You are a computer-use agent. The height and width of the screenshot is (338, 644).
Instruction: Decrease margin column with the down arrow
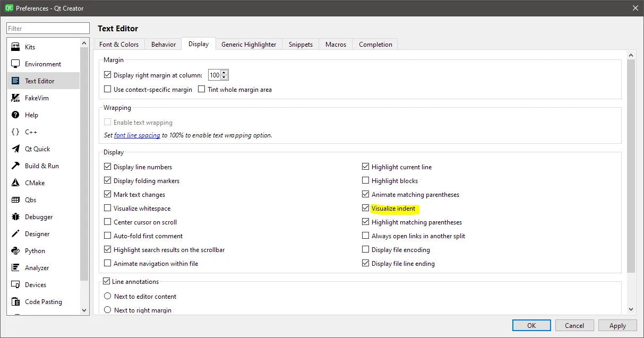pyautogui.click(x=224, y=78)
